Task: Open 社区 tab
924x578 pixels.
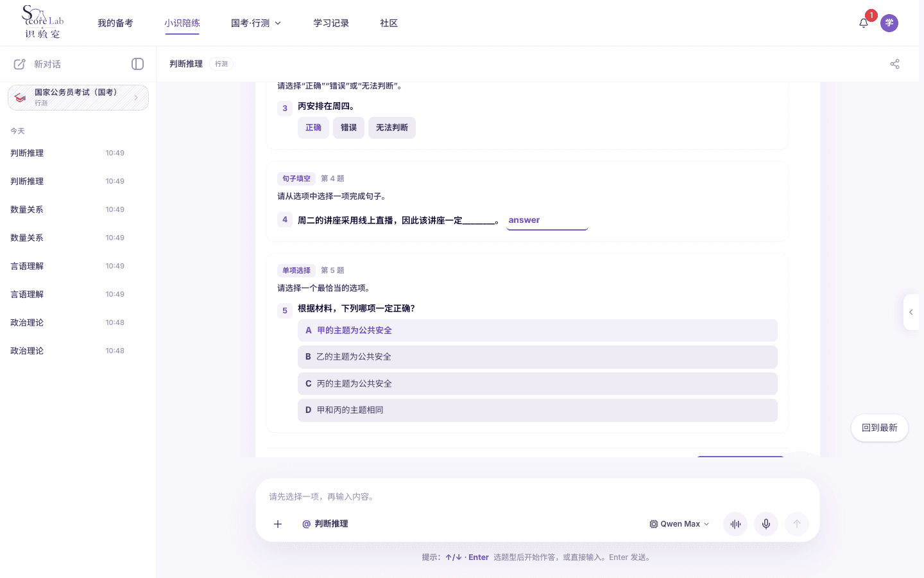Action: pyautogui.click(x=389, y=23)
